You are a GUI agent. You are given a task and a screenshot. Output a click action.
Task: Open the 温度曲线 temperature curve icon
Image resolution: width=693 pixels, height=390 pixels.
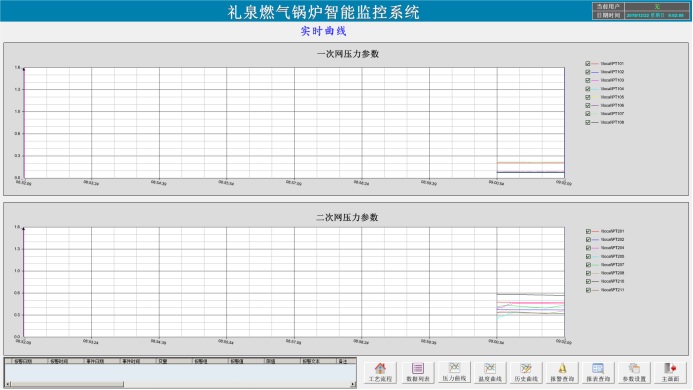tap(490, 373)
